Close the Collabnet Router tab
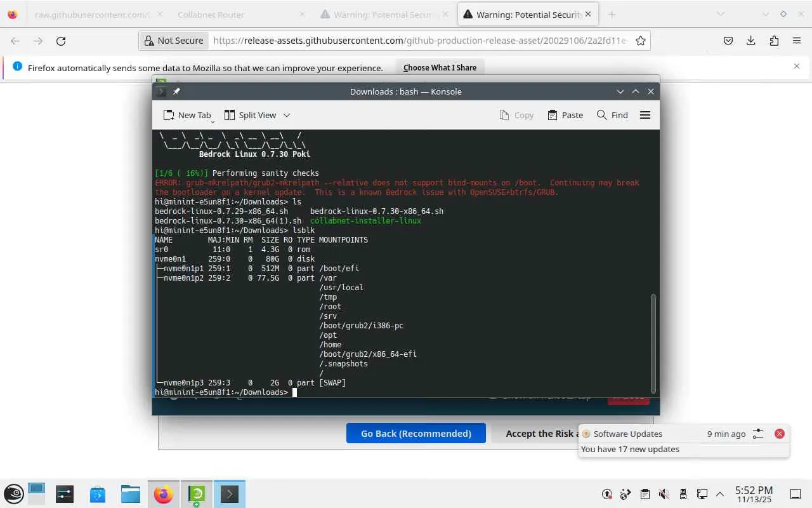The height and width of the screenshot is (508, 812). coord(302,14)
